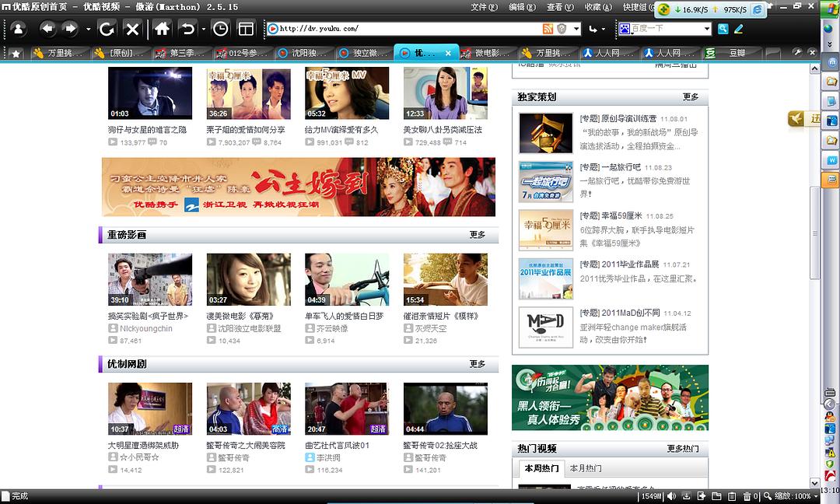Click the search magnifier button beside search box

pyautogui.click(x=723, y=29)
